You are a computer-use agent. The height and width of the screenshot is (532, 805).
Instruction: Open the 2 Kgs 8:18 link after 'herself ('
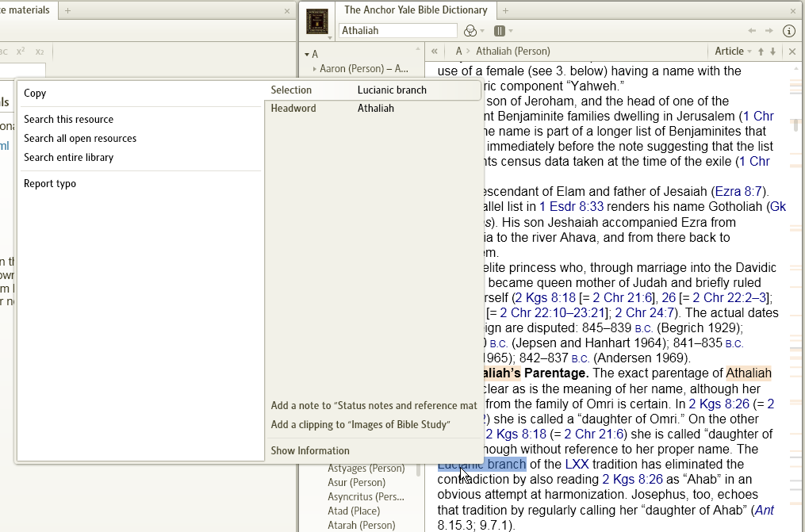coord(545,298)
